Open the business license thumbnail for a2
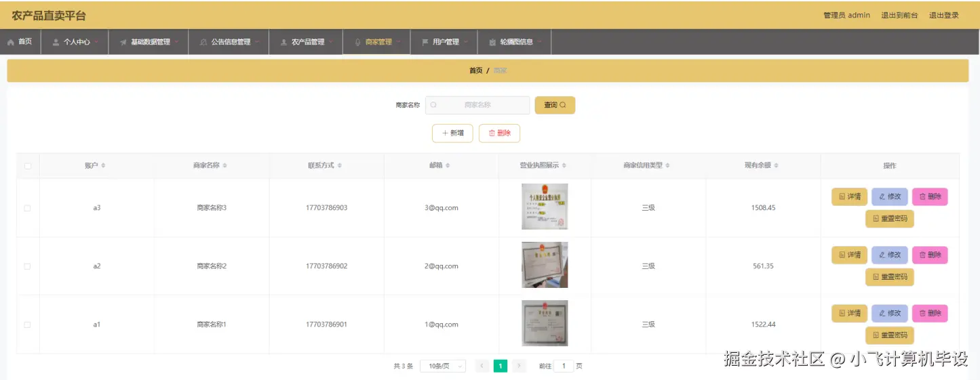This screenshot has height=380, width=980. pyautogui.click(x=545, y=265)
